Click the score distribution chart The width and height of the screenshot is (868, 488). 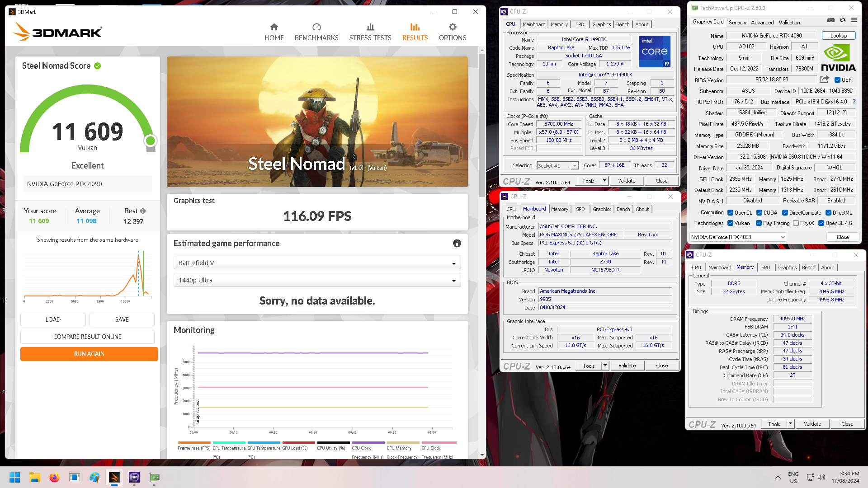click(87, 276)
